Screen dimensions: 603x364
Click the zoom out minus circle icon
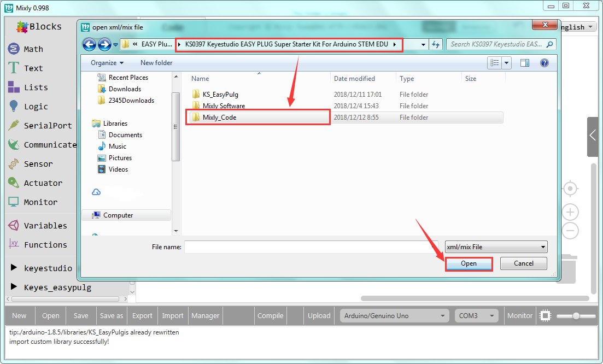click(570, 231)
